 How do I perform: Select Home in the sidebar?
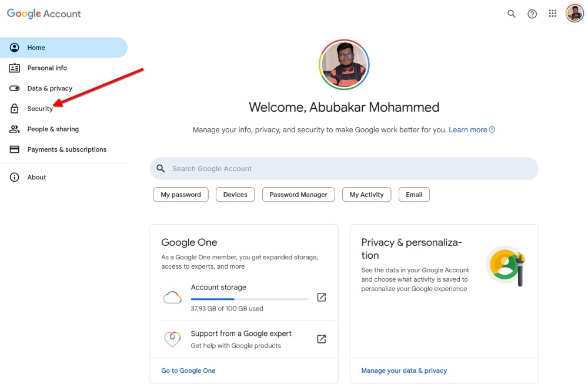64,48
